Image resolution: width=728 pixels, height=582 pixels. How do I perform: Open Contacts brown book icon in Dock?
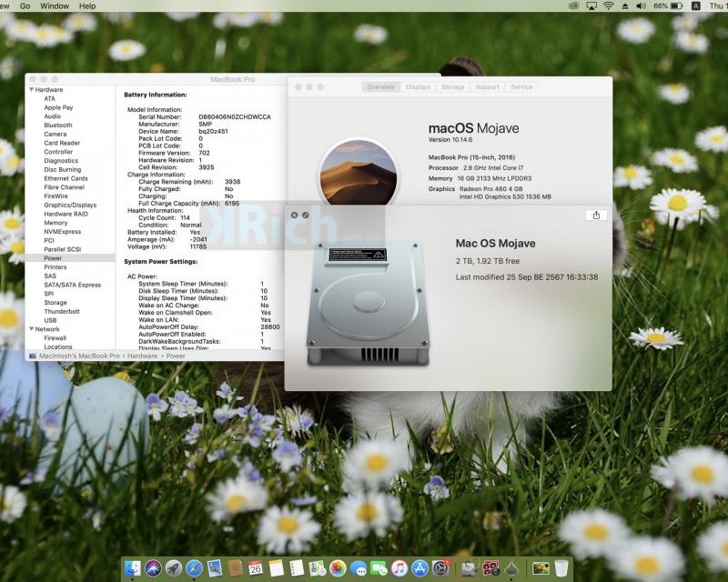pos(235,568)
